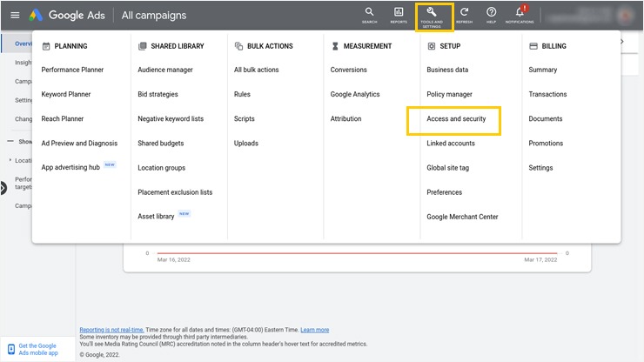Viewport: 644px width, 362px height.
Task: Open Business data
Action: tap(447, 70)
